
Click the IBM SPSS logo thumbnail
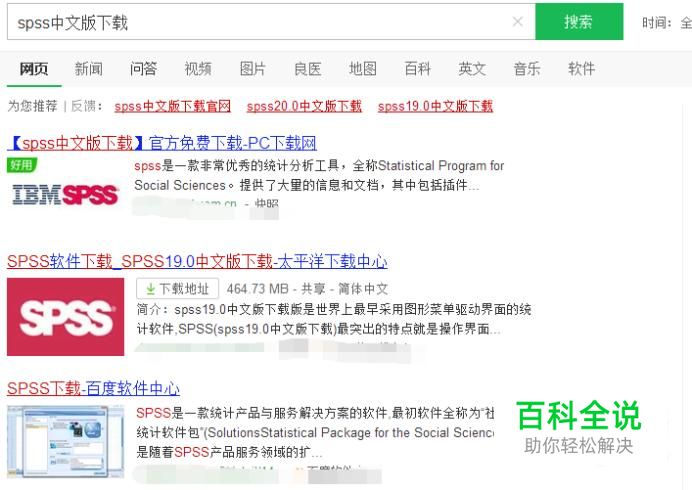[x=65, y=195]
